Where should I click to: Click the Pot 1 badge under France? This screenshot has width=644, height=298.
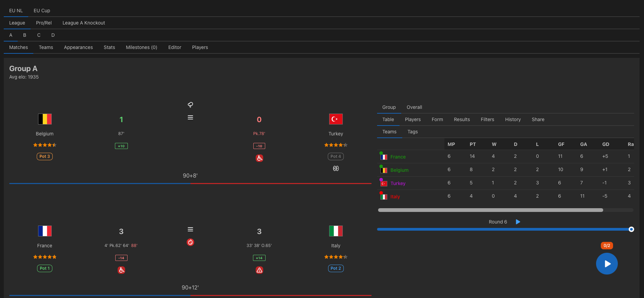(45, 268)
